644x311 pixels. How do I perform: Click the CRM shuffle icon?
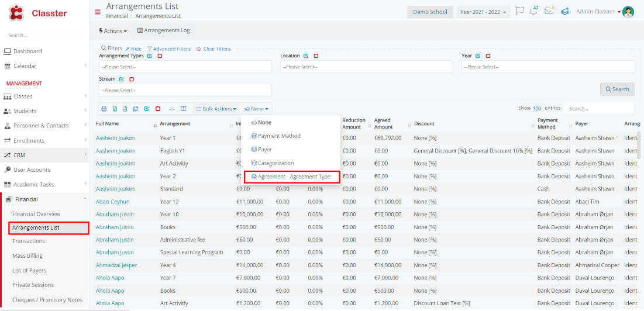pos(8,155)
